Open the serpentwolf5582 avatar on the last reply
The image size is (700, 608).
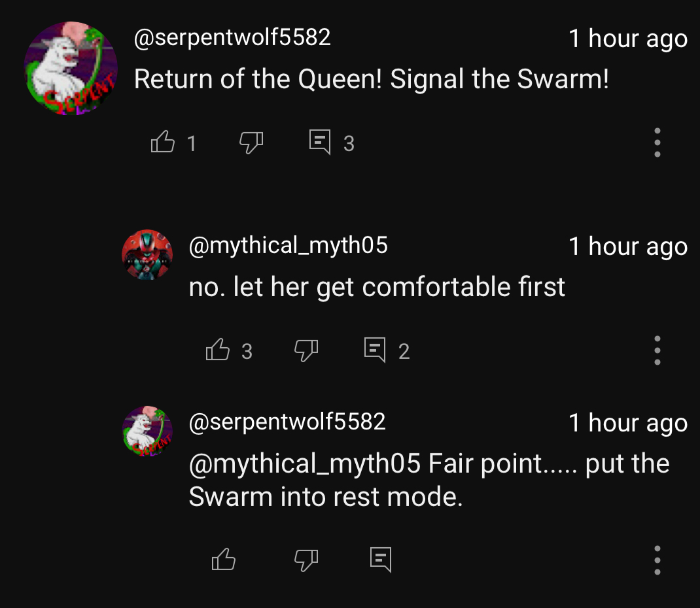(x=148, y=431)
